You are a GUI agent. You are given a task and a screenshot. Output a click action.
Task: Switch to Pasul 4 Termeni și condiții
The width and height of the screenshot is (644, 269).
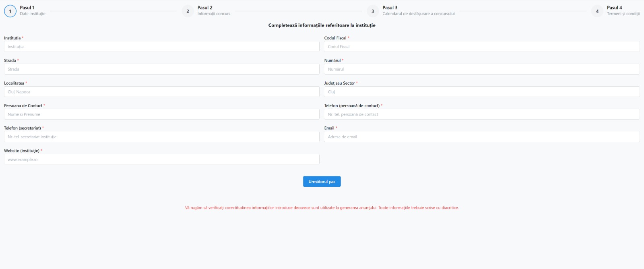[x=623, y=10]
